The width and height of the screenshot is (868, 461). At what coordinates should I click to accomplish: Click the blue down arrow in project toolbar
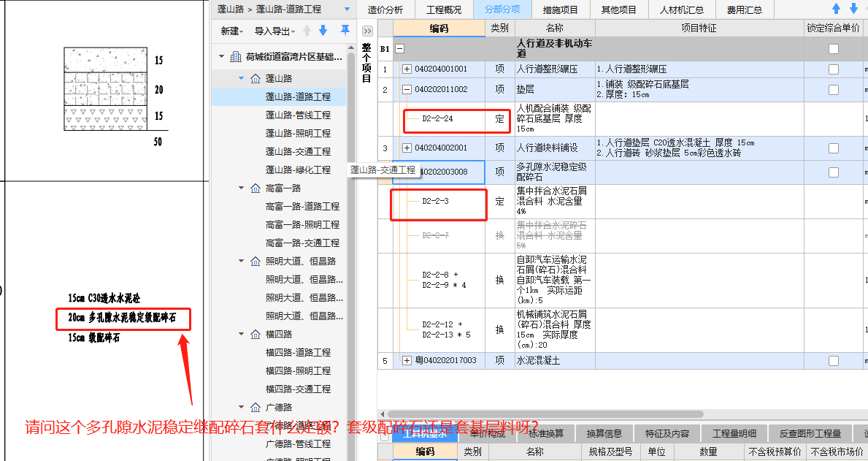[323, 31]
